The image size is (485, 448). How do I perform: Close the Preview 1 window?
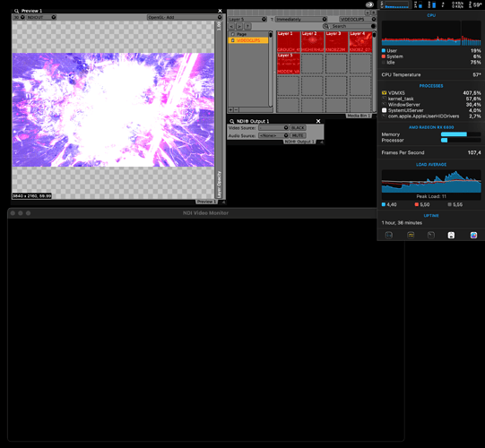click(220, 11)
